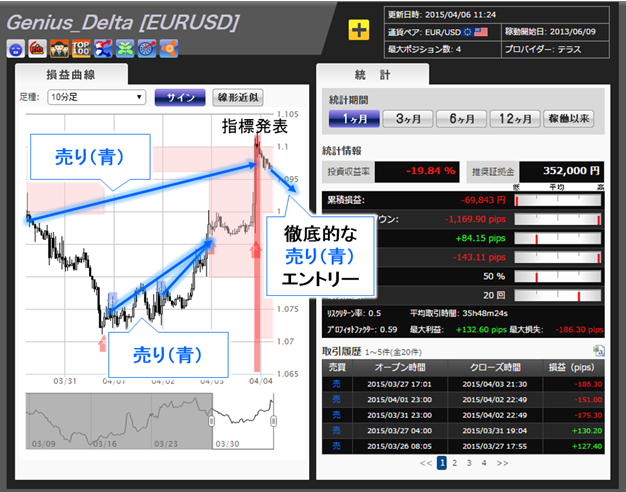Click the 損益 (pips) column header
Viewport: 626px width, 492px height.
574,367
